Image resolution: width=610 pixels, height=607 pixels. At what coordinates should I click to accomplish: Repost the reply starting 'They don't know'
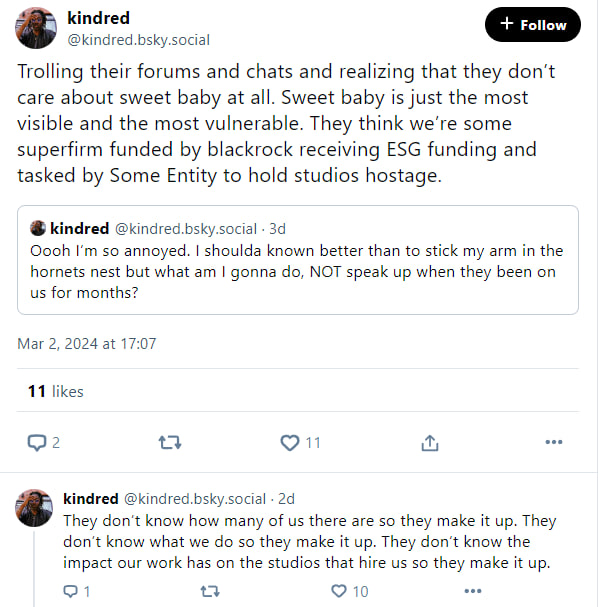pos(210,592)
